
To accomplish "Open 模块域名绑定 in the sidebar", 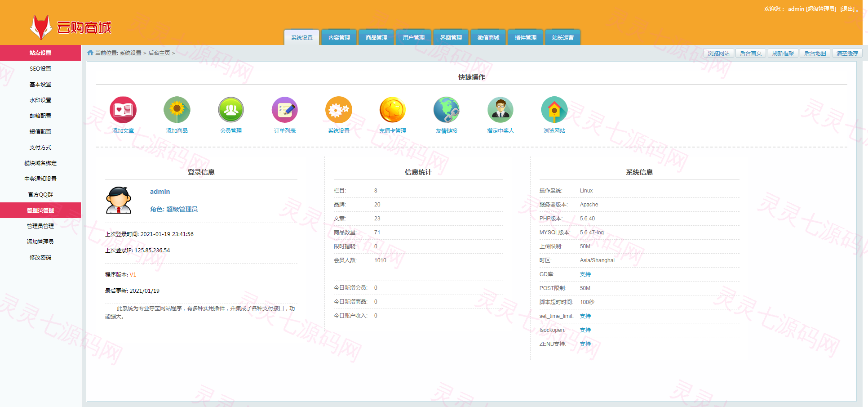I will [40, 163].
